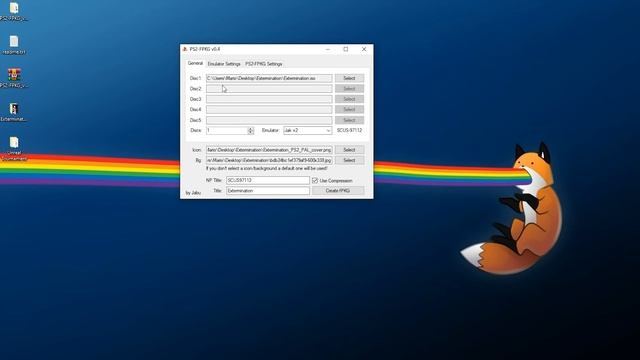The width and height of the screenshot is (640, 360).
Task: Click the PS2-FPKG title bar app icon
Action: [185, 49]
